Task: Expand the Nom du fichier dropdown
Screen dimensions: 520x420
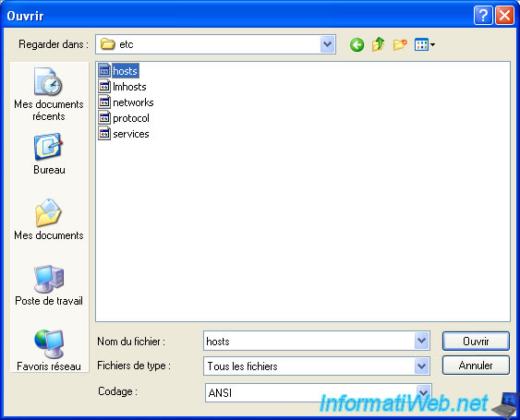Action: click(421, 341)
